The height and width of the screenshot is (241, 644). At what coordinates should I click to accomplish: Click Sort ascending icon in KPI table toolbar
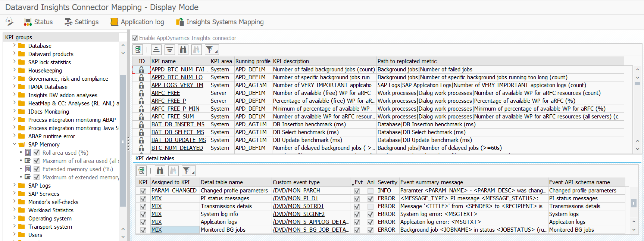coord(156,49)
